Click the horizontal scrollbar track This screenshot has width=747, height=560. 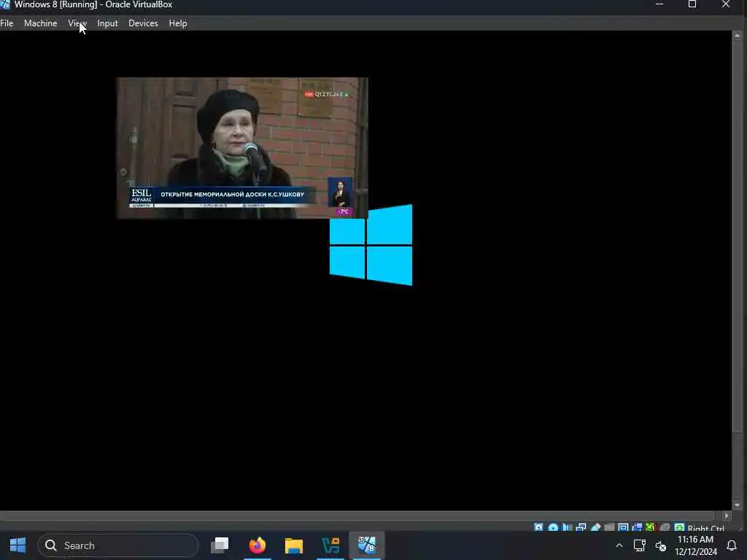pos(357,516)
